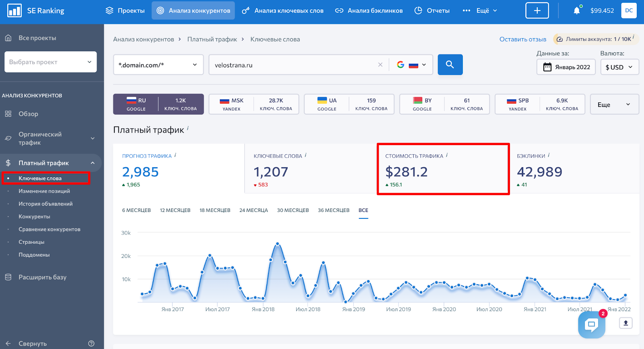Viewport: 644px width, 349px height.
Task: Select the UA Google 159 region
Action: (349, 104)
